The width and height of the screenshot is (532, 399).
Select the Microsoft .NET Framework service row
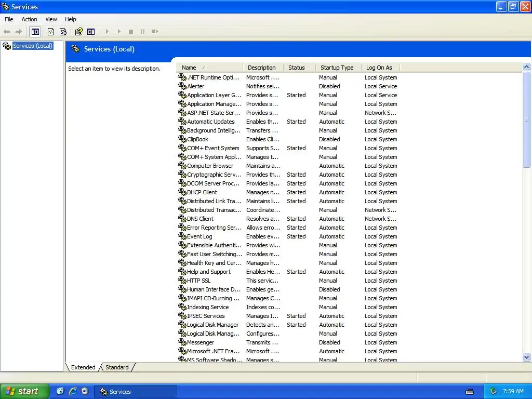tap(288, 351)
